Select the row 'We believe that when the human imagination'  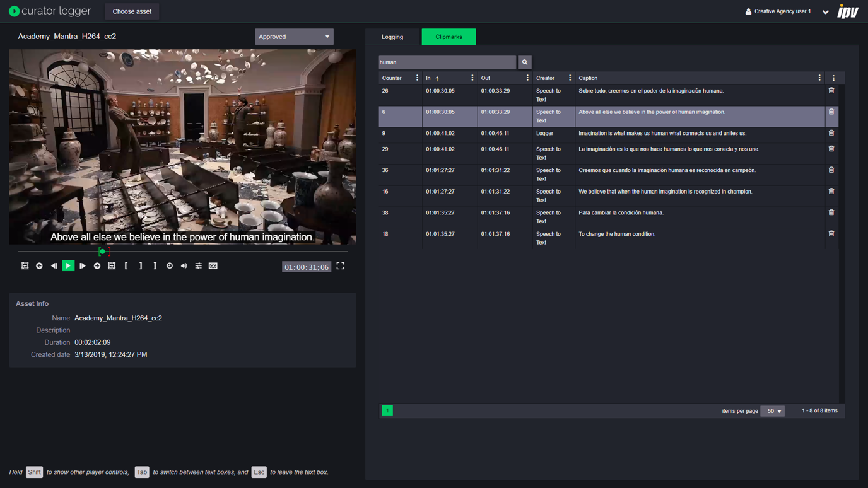click(608, 196)
